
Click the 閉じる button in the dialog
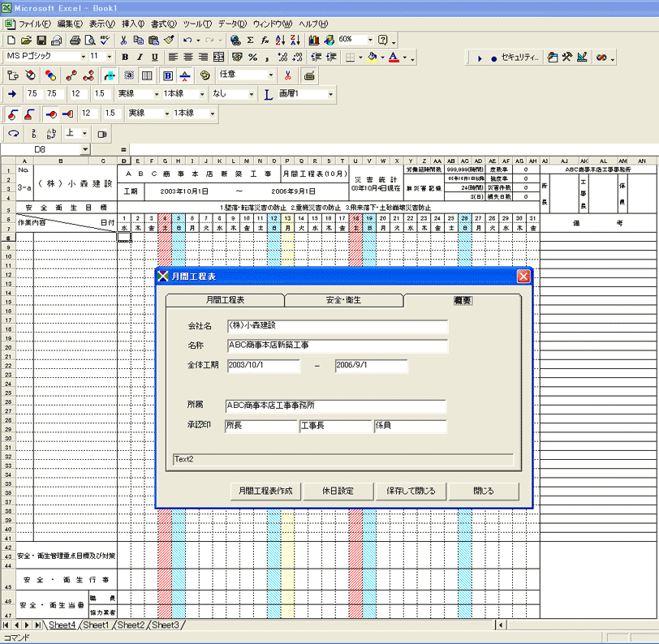tap(484, 491)
